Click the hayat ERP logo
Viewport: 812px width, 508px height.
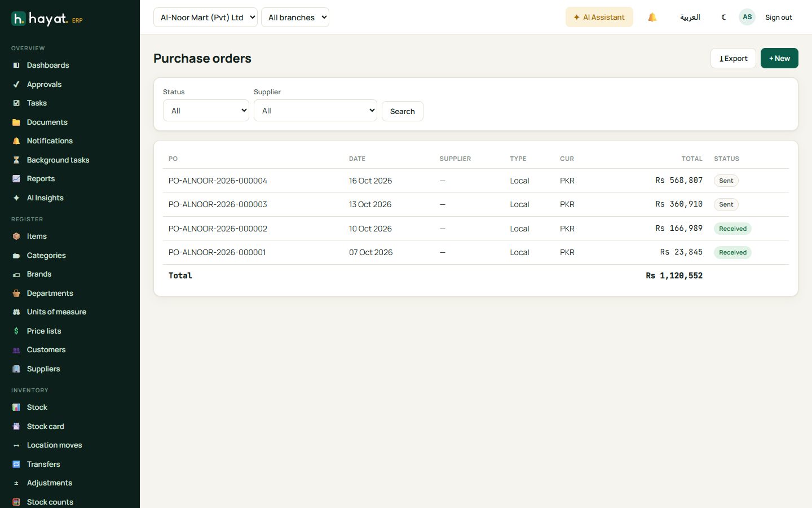[x=47, y=19]
